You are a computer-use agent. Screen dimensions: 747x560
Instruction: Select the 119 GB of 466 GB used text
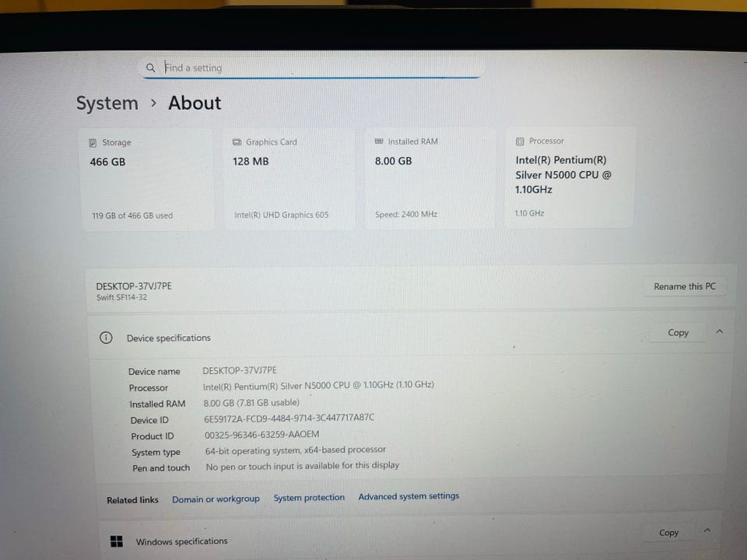pyautogui.click(x=132, y=215)
